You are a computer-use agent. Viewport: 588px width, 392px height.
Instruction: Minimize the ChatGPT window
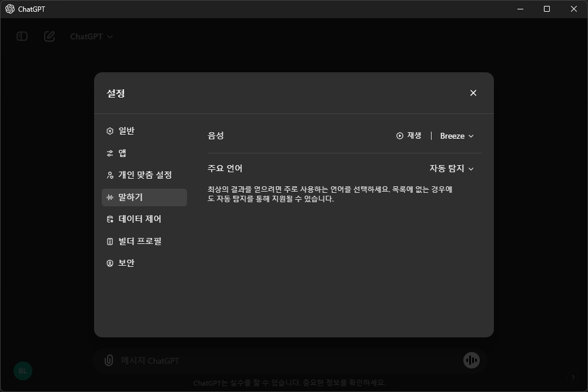[x=520, y=9]
